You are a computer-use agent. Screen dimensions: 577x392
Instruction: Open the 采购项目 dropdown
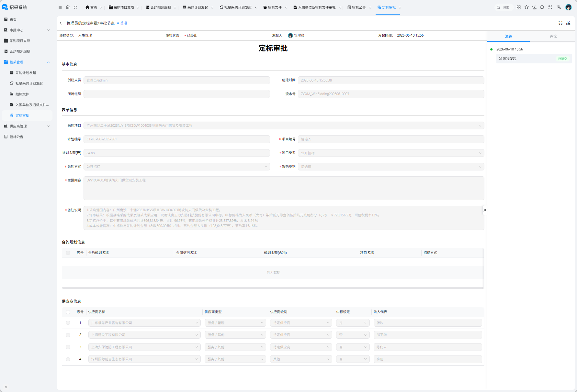(284, 125)
